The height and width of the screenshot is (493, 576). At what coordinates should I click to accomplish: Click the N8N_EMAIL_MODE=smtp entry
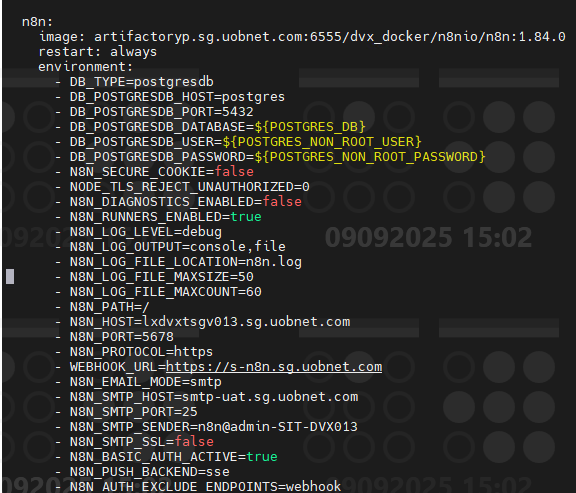click(146, 382)
